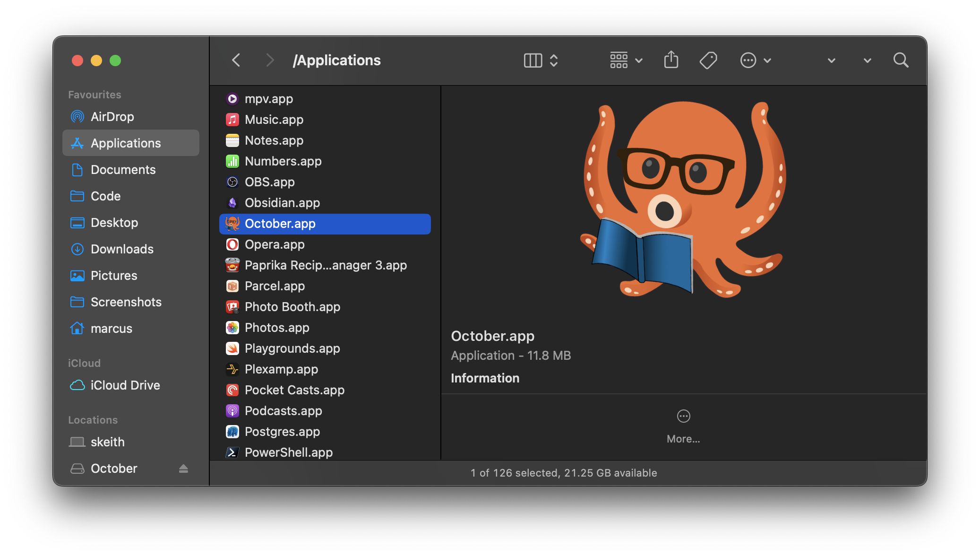Click the More circle icon in preview
The width and height of the screenshot is (980, 556).
[x=683, y=416]
